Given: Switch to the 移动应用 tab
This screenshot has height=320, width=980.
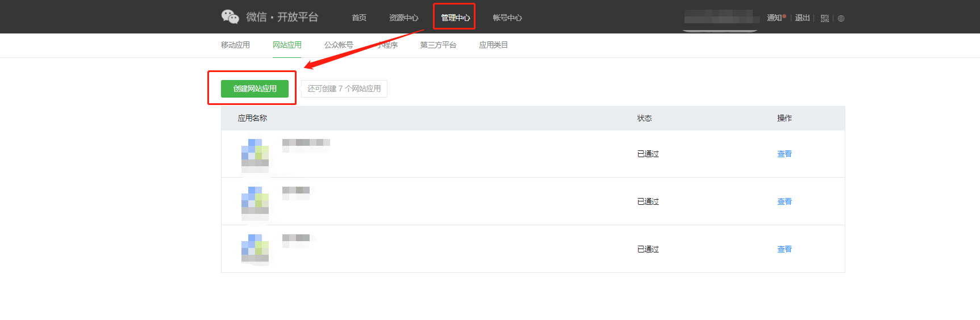Looking at the screenshot, I should [x=235, y=45].
